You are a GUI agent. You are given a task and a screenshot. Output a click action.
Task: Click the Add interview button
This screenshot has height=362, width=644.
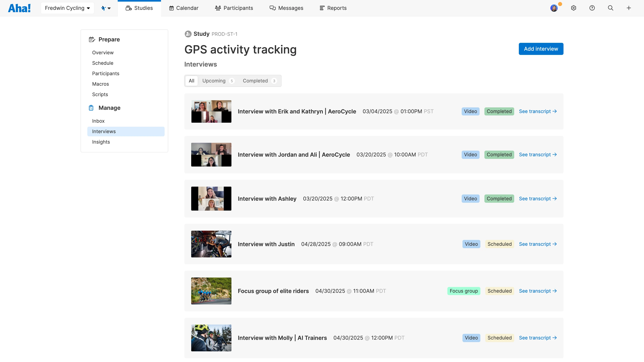[541, 49]
